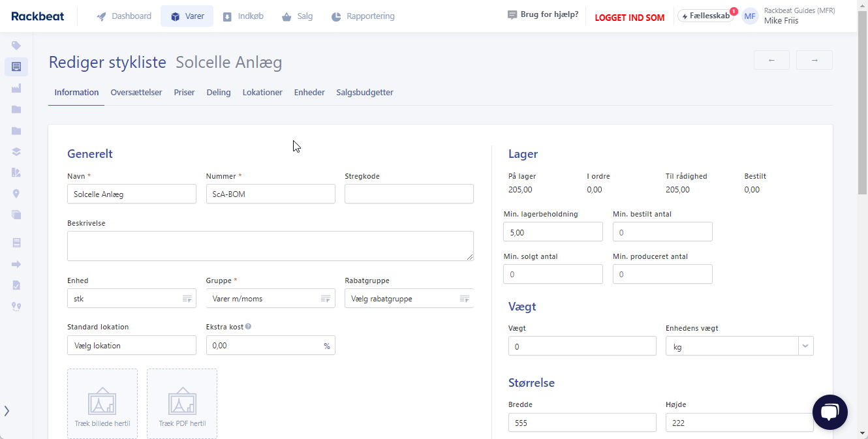The height and width of the screenshot is (439, 868).
Task: Open the Rabatgruppe dropdown
Action: (409, 298)
